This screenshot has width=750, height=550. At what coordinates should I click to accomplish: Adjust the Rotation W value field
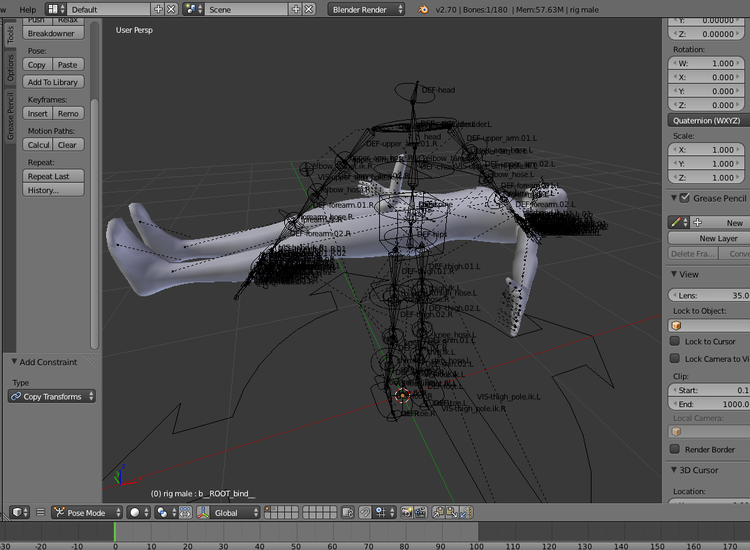point(706,63)
